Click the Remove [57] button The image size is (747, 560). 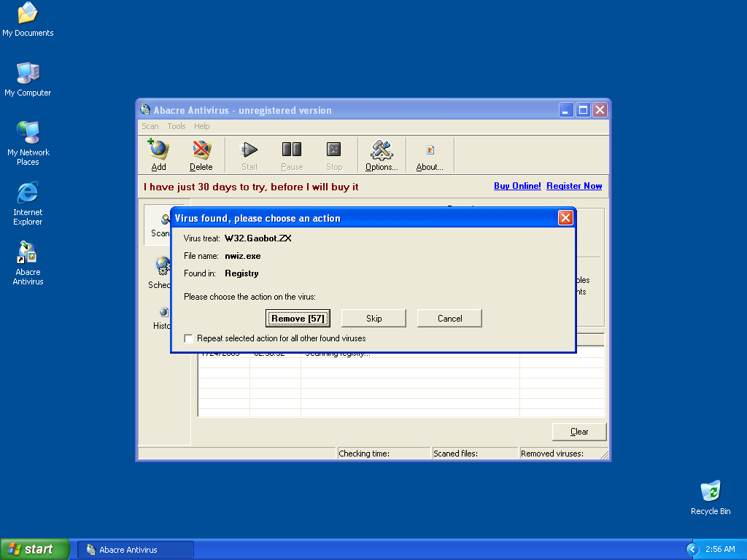coord(298,318)
